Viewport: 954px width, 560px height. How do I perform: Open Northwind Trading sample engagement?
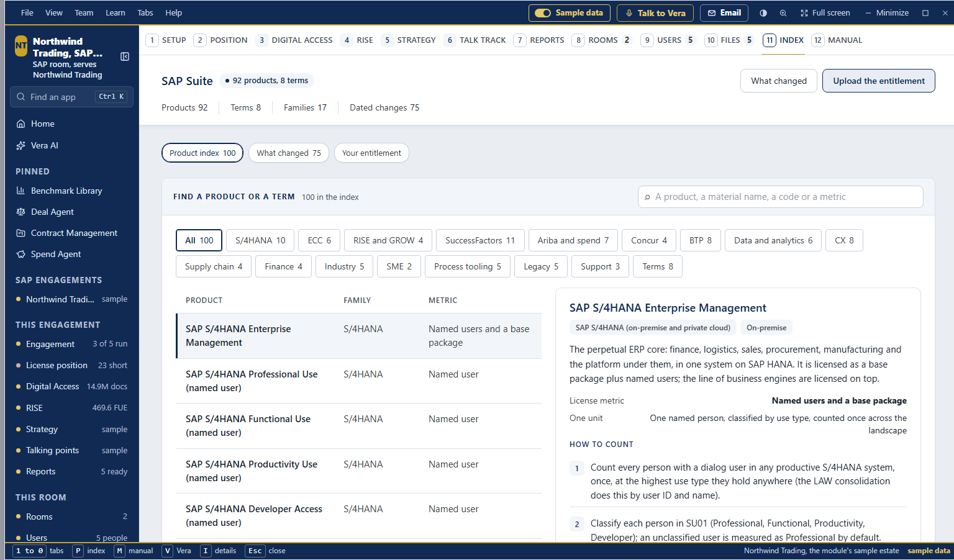[72, 299]
